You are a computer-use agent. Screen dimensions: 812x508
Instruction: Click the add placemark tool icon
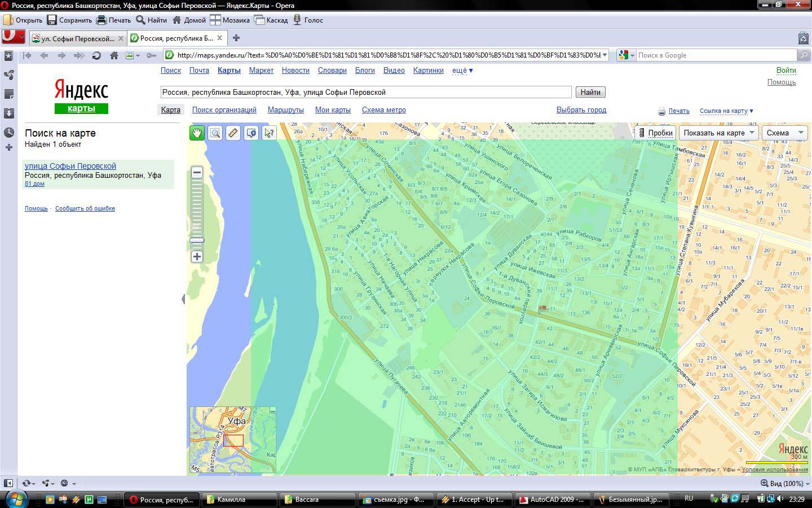[251, 133]
